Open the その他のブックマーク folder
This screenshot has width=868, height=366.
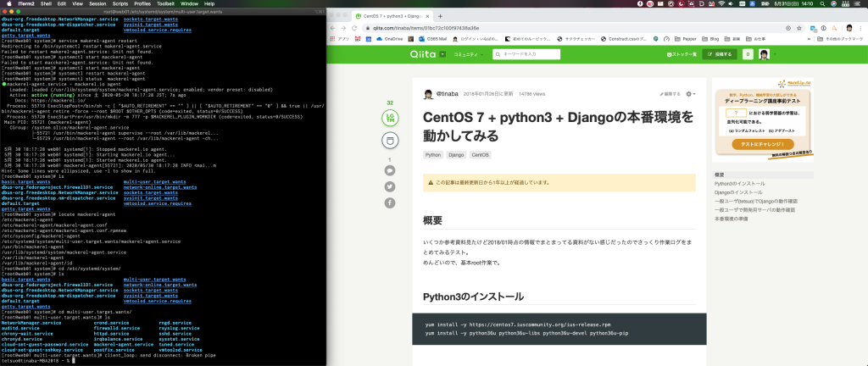click(840, 39)
